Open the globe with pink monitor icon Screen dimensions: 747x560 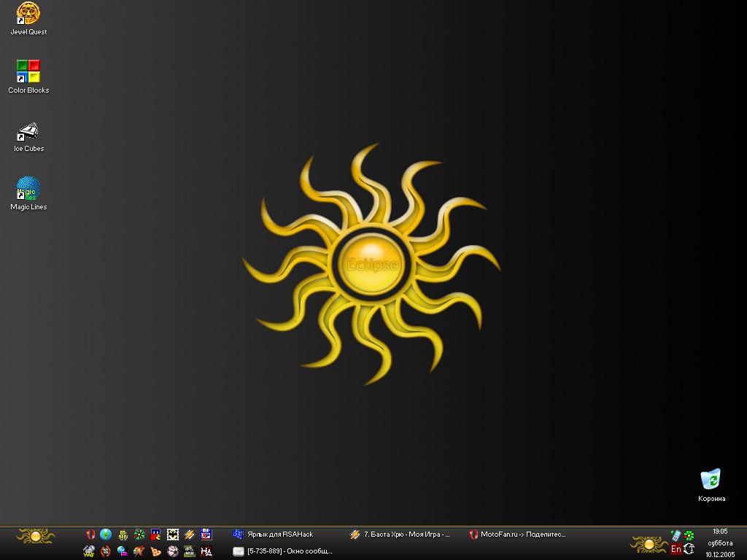pyautogui.click(x=123, y=551)
